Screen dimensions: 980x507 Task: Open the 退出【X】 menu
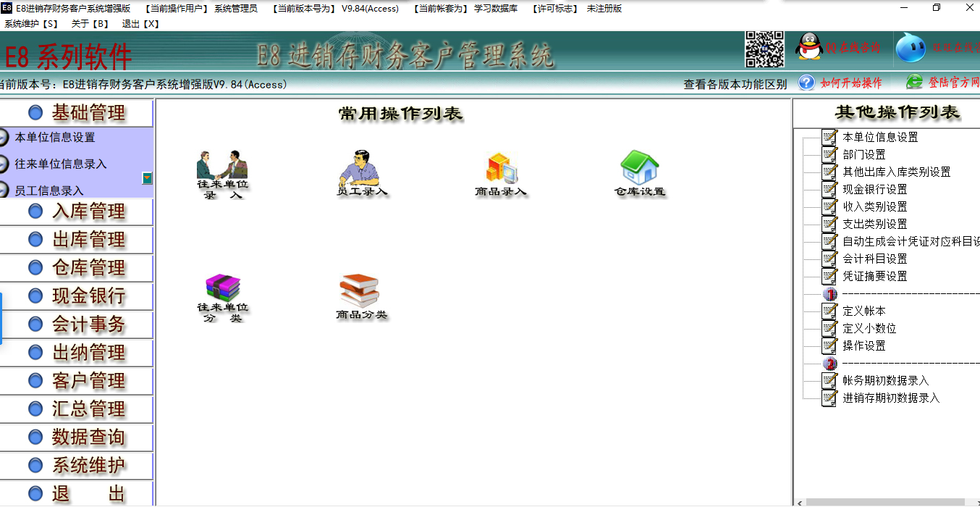140,24
